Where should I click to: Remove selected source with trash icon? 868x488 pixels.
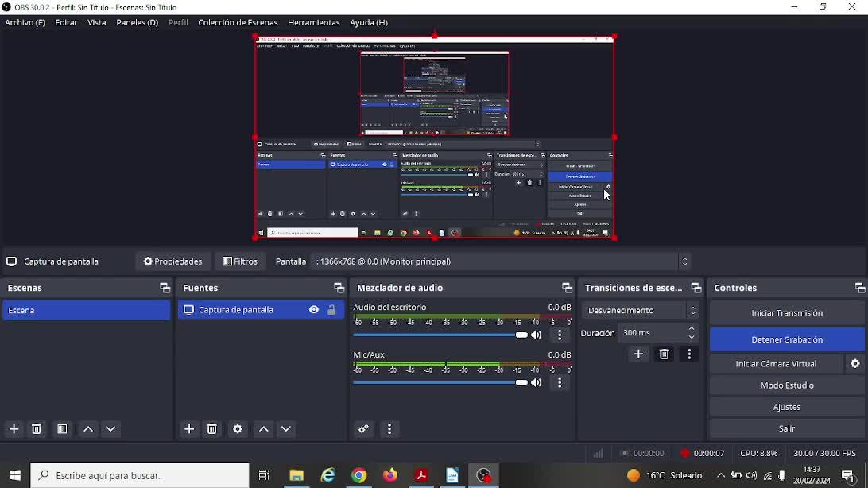tap(211, 429)
